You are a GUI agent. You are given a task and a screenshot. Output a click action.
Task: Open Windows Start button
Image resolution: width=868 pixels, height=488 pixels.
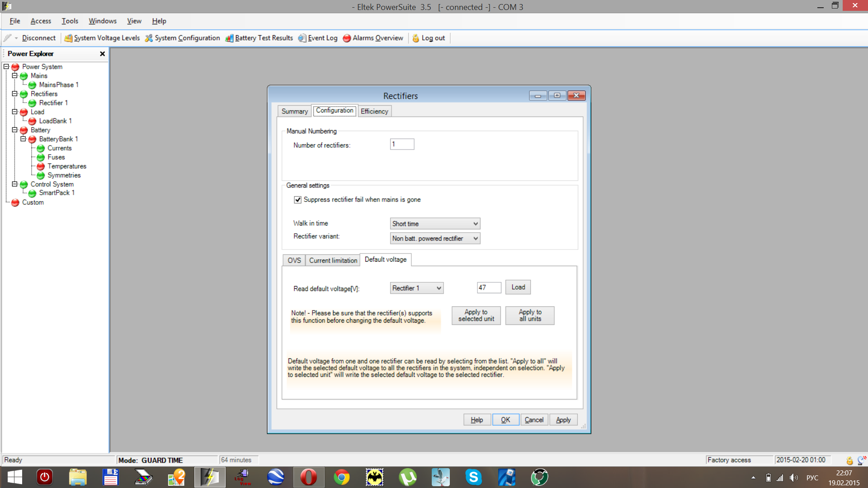pos(15,477)
